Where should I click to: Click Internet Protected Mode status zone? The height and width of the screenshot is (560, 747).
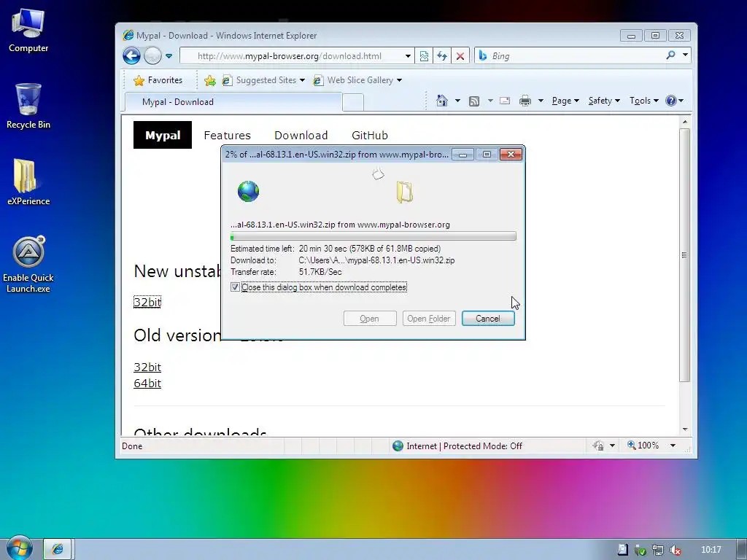[x=457, y=446]
